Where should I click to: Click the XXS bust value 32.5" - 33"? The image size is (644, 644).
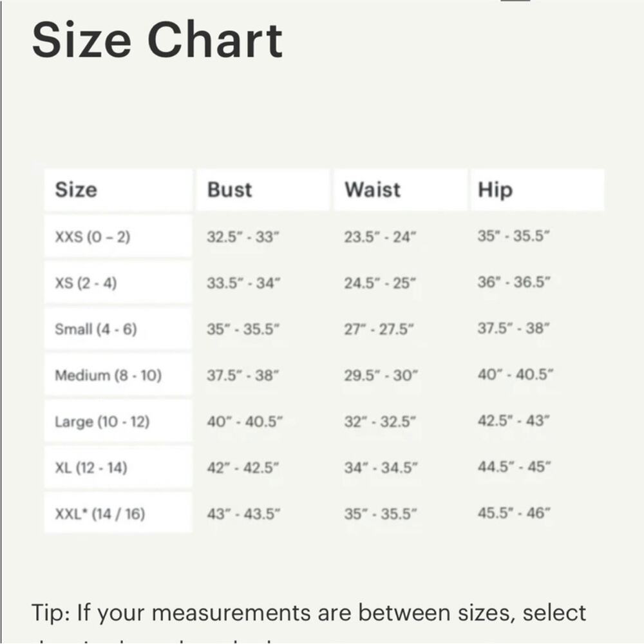point(243,237)
